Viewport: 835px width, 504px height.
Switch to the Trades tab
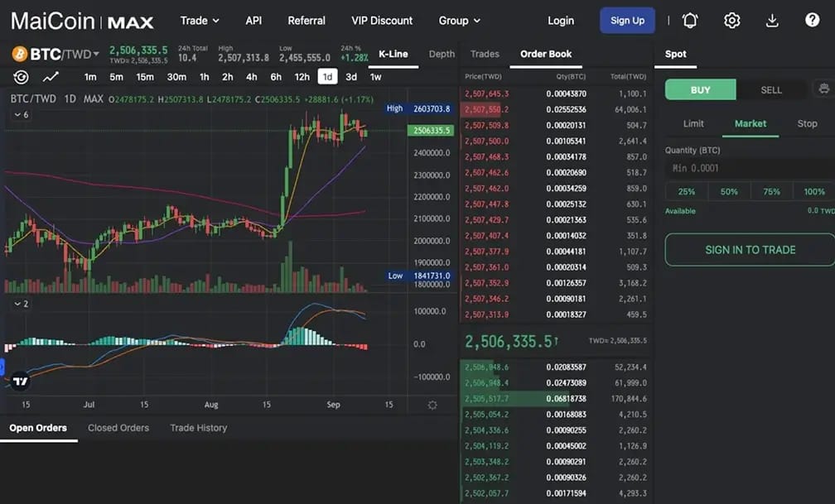(x=485, y=54)
